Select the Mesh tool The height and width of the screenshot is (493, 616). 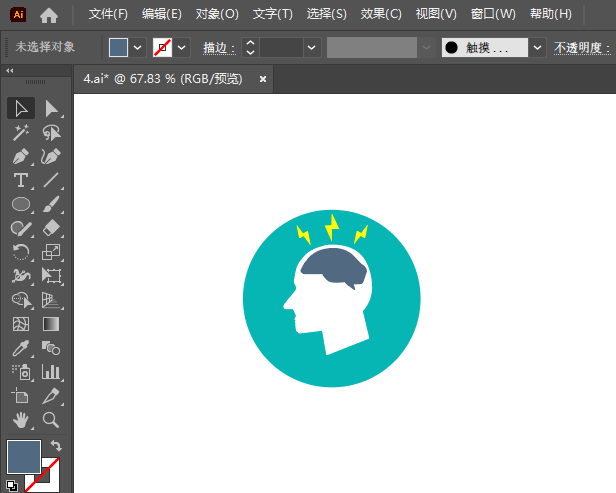click(x=21, y=324)
